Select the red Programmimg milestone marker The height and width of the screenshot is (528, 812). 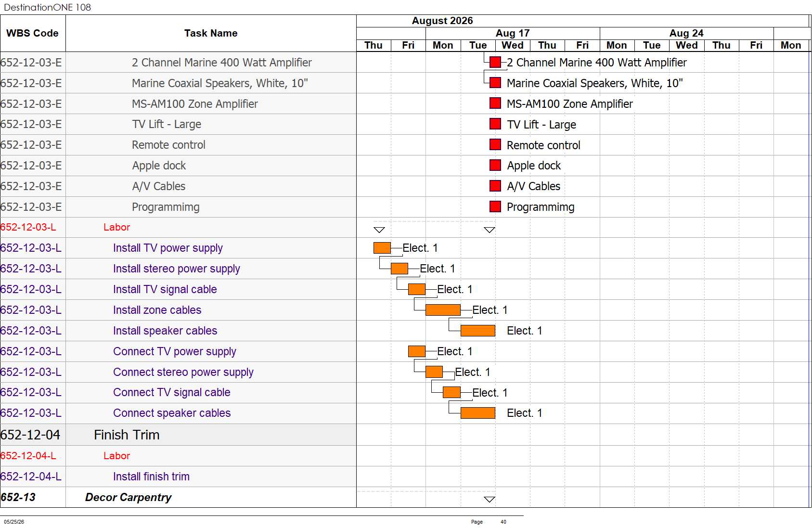495,207
